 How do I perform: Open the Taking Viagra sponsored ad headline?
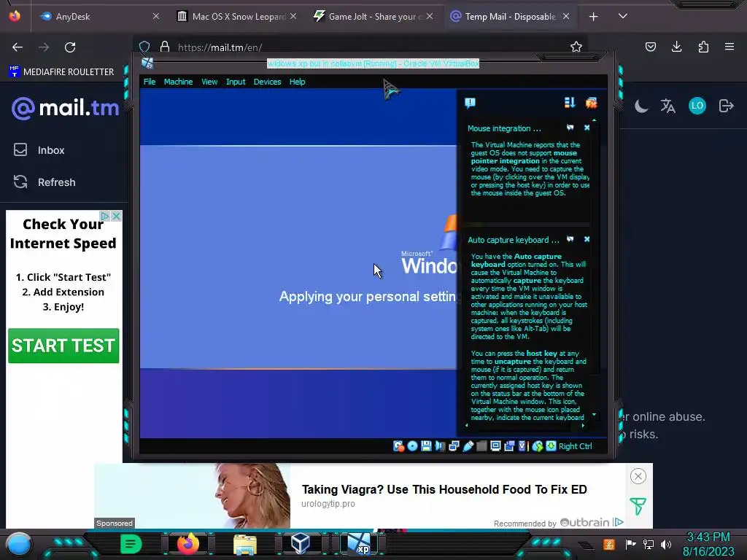pos(444,489)
